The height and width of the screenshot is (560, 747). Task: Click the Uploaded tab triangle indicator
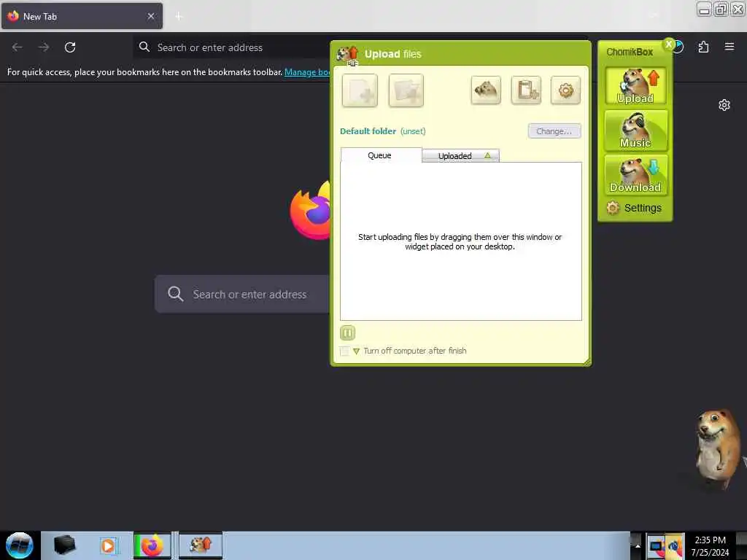487,155
